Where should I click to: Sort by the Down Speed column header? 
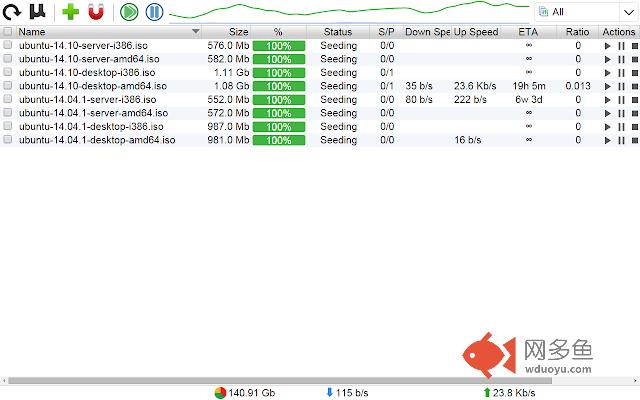[x=427, y=32]
